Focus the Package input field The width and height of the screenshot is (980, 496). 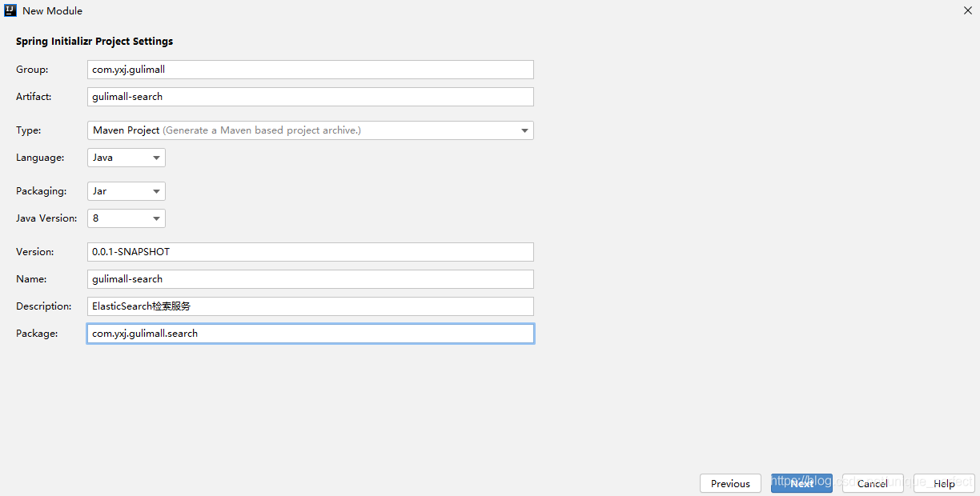[x=310, y=334]
